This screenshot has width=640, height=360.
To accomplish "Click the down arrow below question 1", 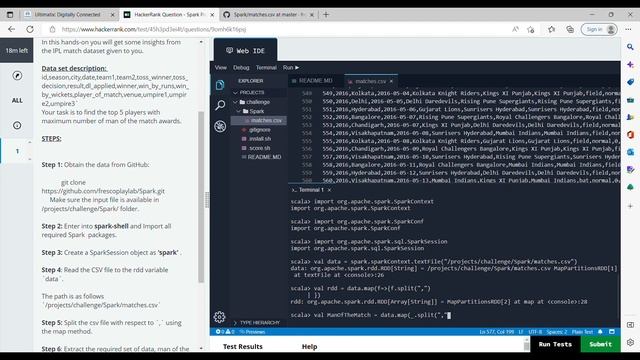I will click(29, 159).
